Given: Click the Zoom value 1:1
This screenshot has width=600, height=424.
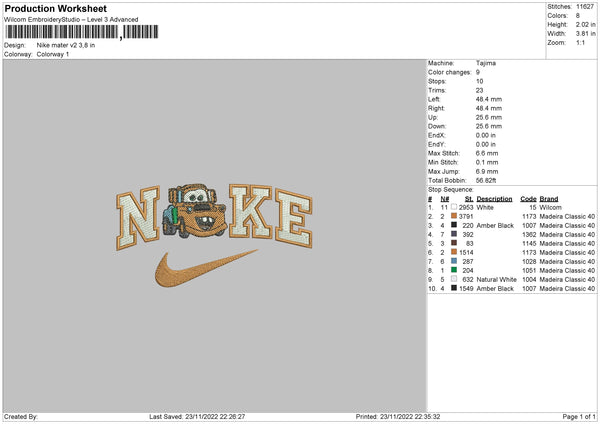Looking at the screenshot, I should tap(580, 43).
